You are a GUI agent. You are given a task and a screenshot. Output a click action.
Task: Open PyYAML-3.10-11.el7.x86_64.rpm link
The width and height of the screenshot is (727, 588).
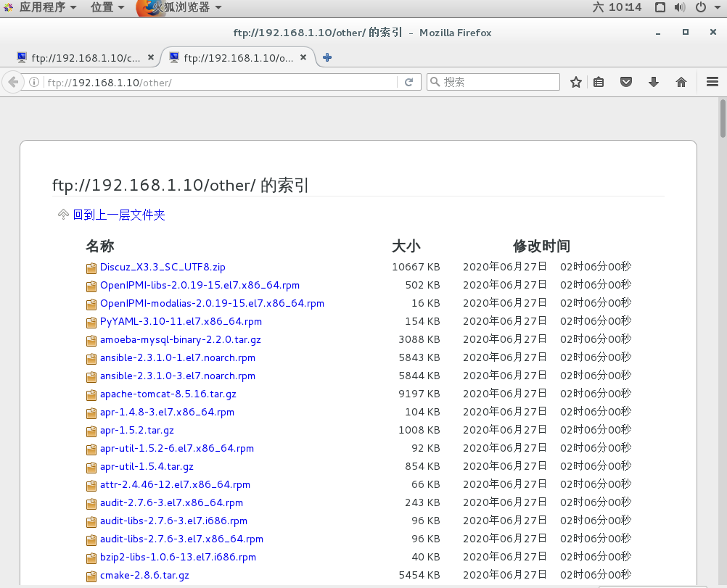[181, 321]
